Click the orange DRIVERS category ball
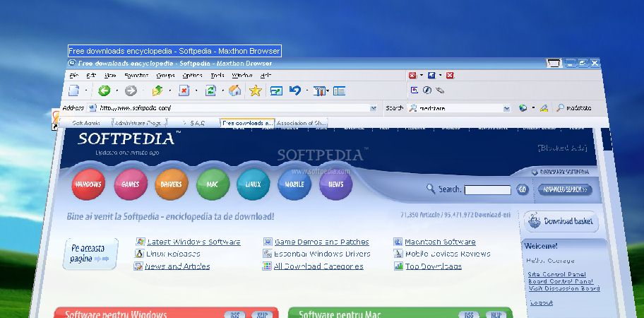The image size is (644, 318). click(x=172, y=184)
